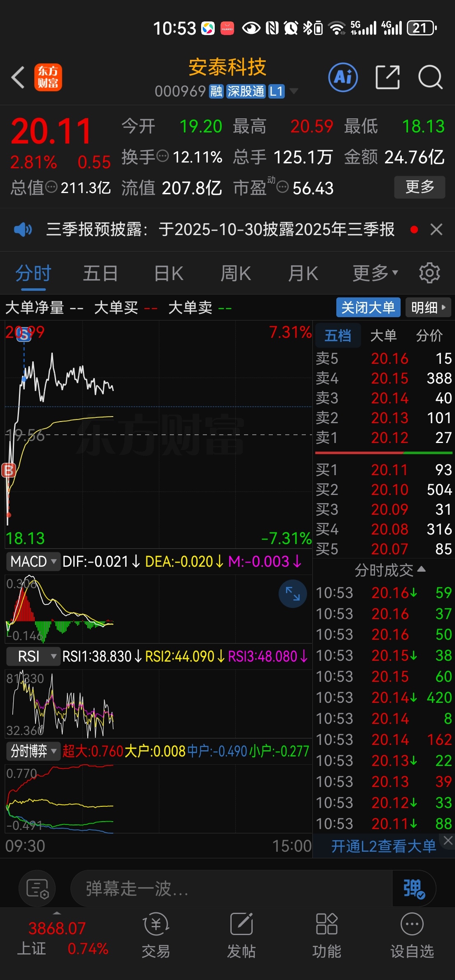Viewport: 455px width, 980px height.
Task: Switch to the 周K tab
Action: (235, 273)
